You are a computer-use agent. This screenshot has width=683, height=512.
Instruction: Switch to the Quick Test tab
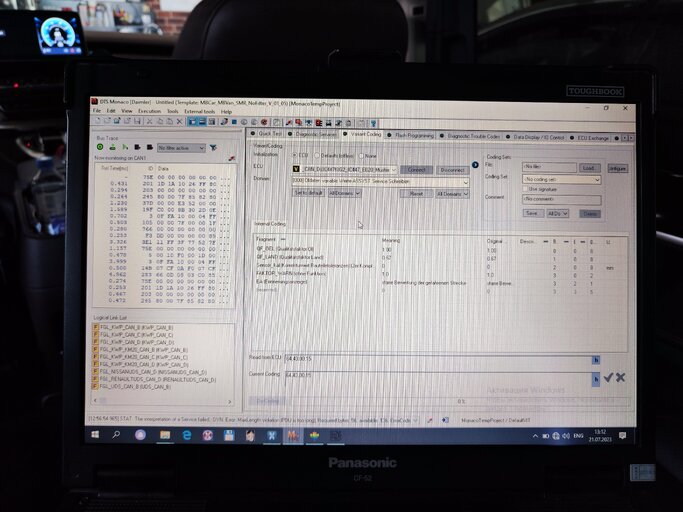click(x=267, y=133)
